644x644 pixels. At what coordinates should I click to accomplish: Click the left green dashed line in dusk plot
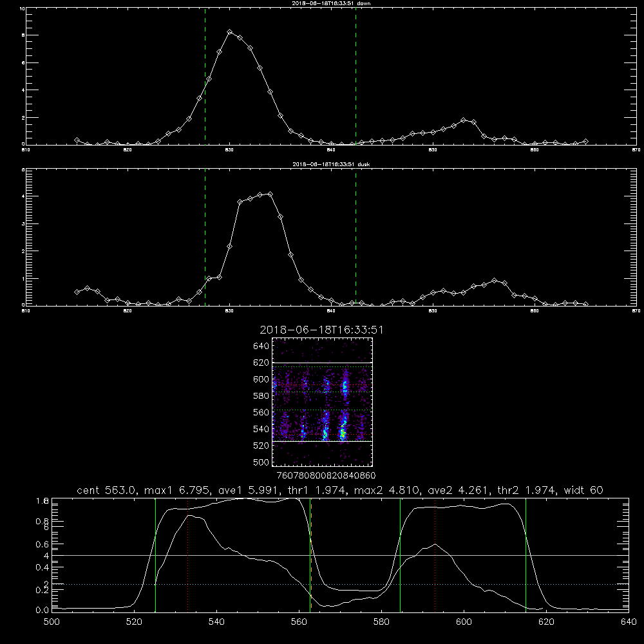click(x=205, y=237)
